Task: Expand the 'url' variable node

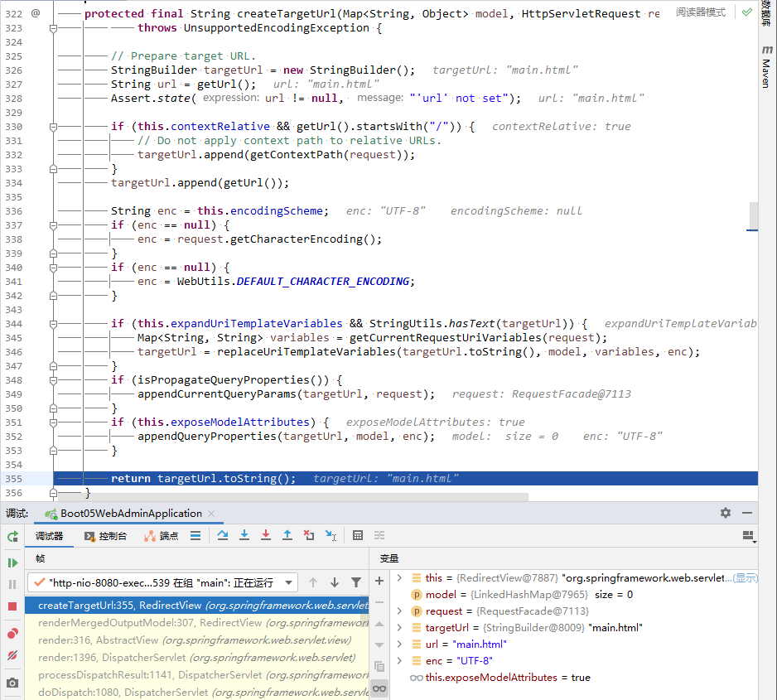Action: click(x=399, y=644)
